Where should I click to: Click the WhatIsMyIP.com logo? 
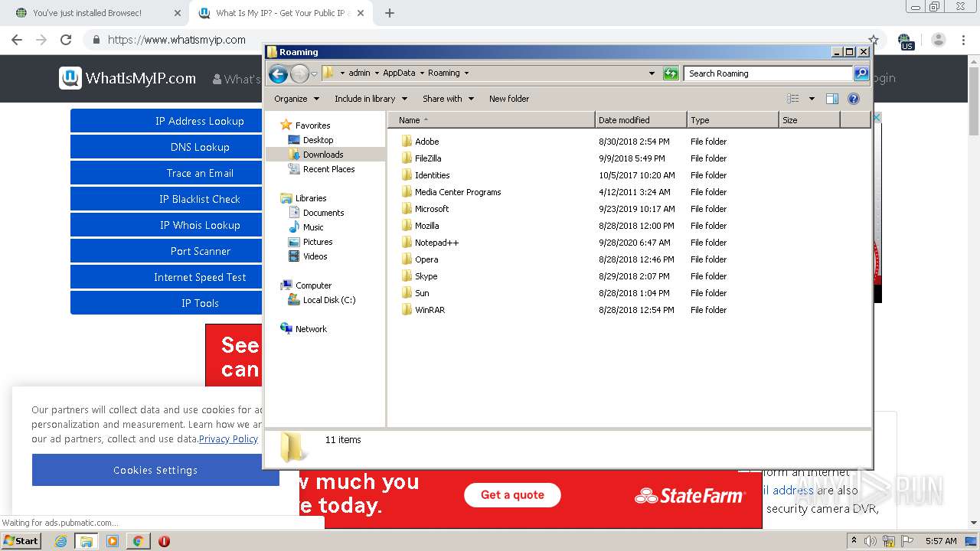128,78
